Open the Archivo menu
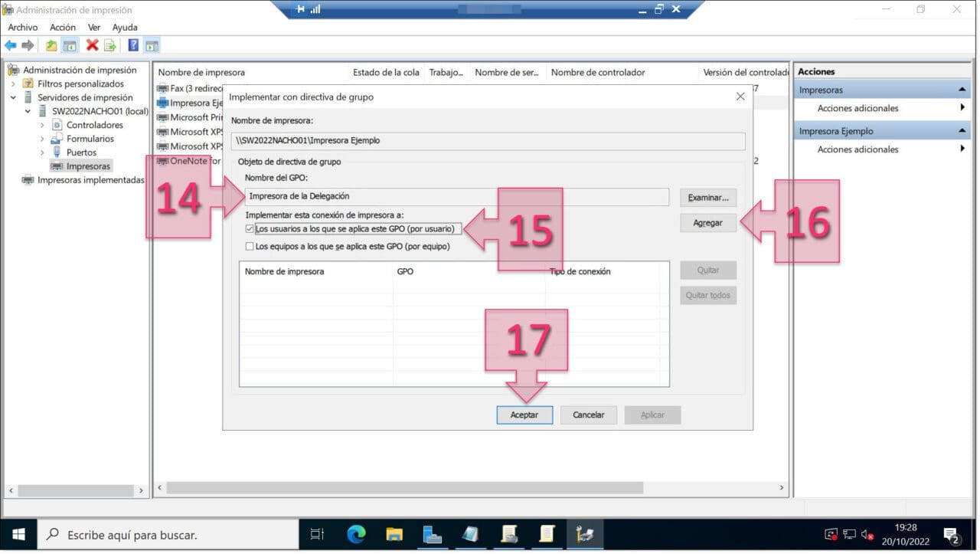 (23, 27)
